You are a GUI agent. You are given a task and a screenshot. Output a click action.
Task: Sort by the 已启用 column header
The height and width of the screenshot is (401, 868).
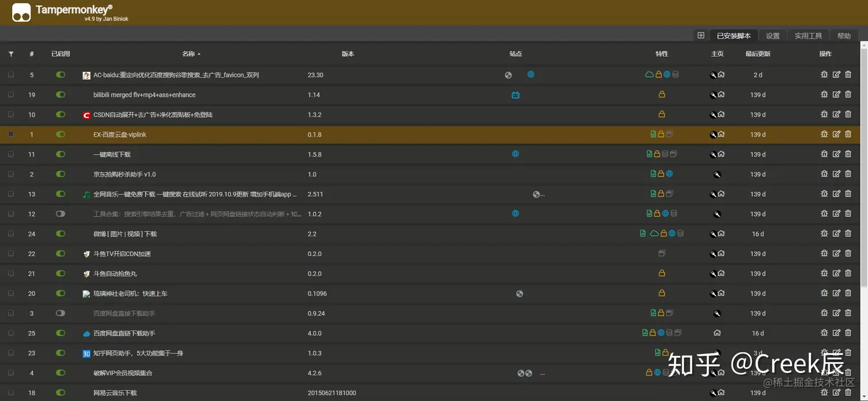click(x=60, y=54)
